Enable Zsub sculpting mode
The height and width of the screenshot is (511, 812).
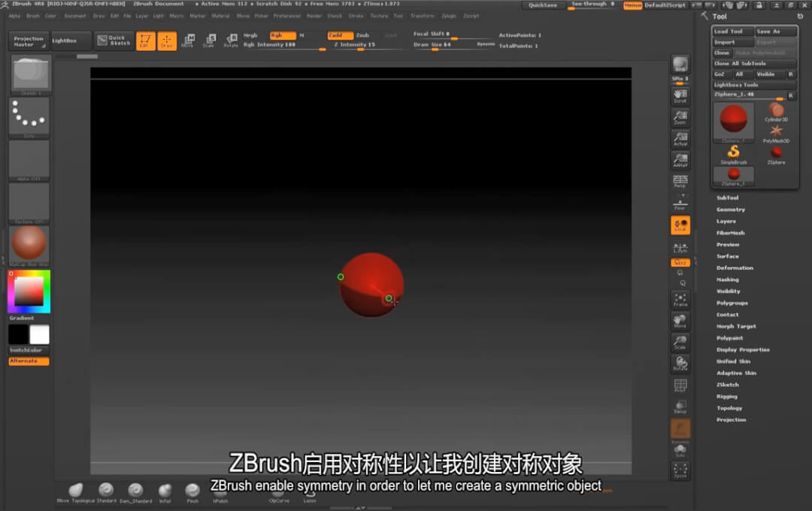[363, 35]
